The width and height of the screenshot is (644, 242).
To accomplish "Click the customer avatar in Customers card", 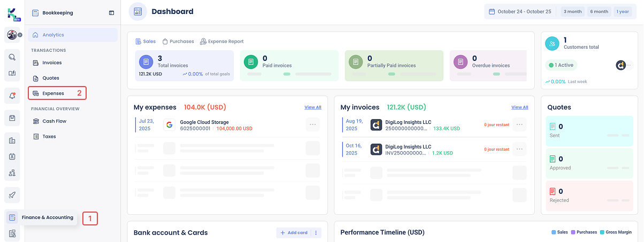I will click(x=621, y=65).
